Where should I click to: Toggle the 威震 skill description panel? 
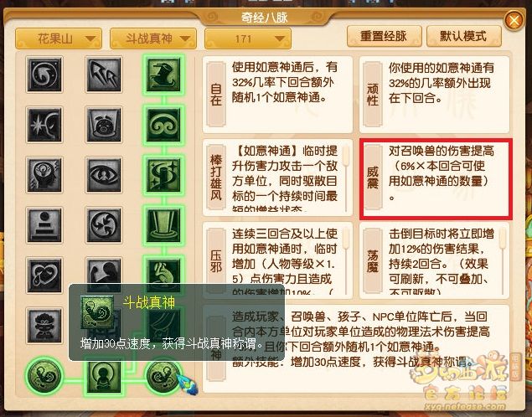(436, 178)
